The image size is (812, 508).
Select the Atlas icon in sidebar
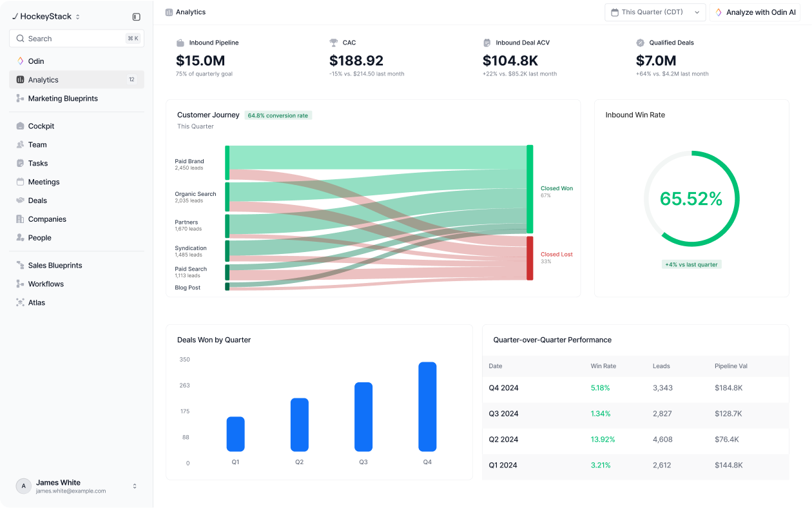click(x=21, y=302)
